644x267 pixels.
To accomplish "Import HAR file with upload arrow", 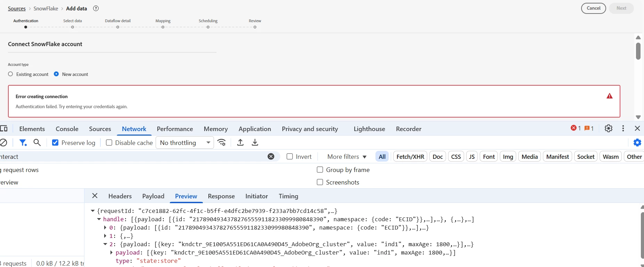I will 240,143.
